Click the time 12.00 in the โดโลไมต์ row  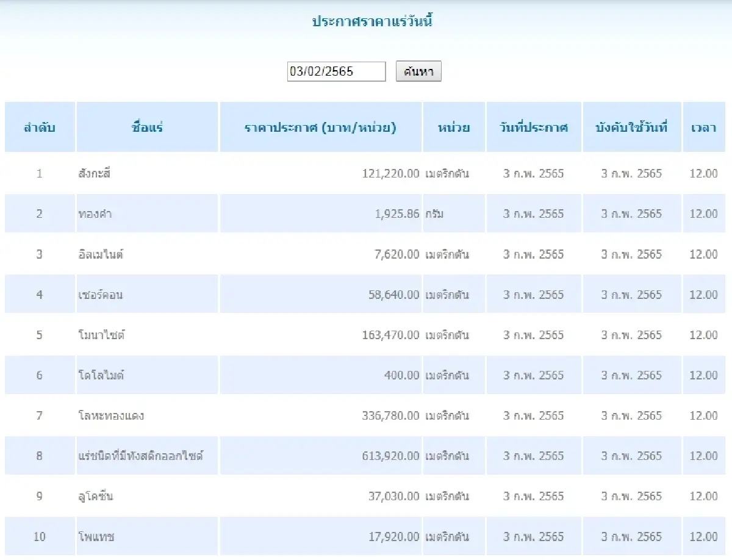[703, 375]
